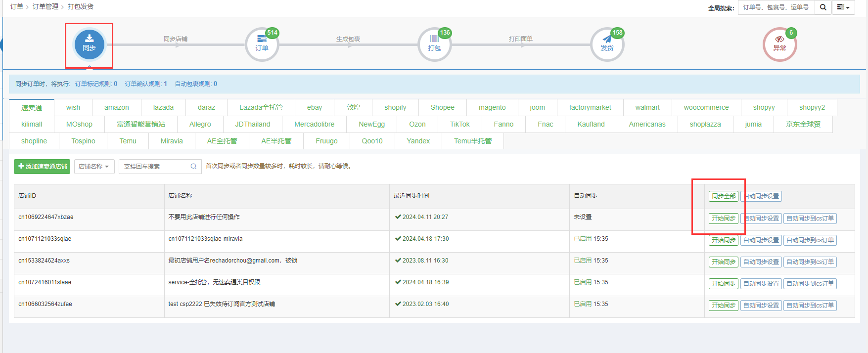Screen dimensions: 868x353
Task: Switch to the amazon platform tab
Action: click(117, 107)
